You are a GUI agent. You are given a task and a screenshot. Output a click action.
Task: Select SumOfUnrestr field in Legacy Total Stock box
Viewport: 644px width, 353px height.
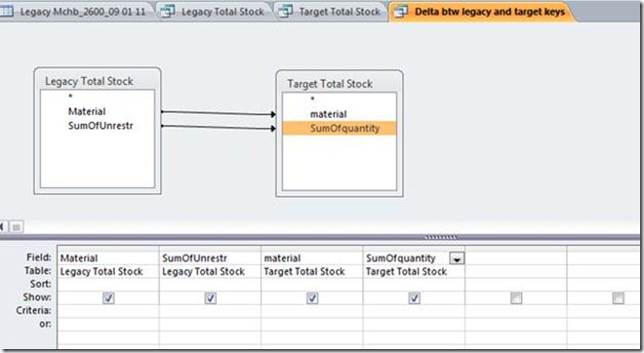click(101, 126)
